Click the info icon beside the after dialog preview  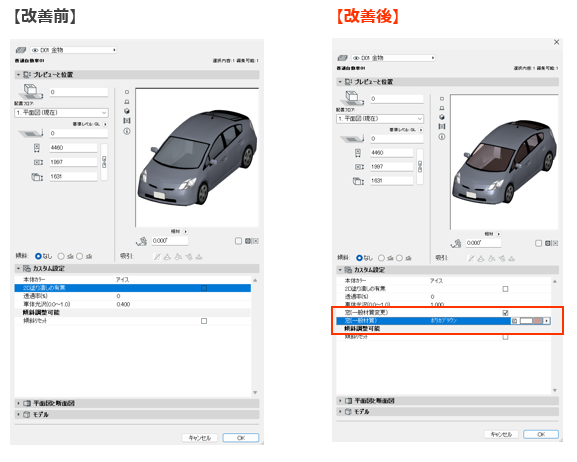[442, 137]
